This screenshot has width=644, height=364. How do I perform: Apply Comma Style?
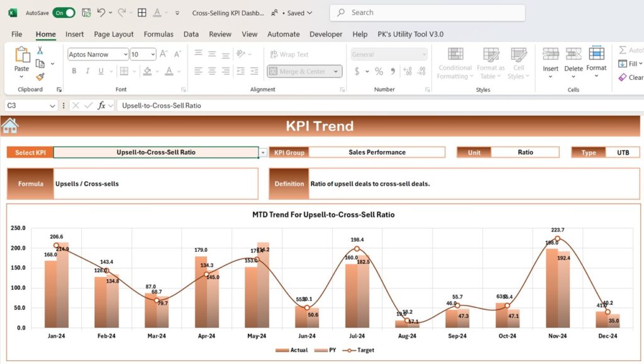(392, 72)
